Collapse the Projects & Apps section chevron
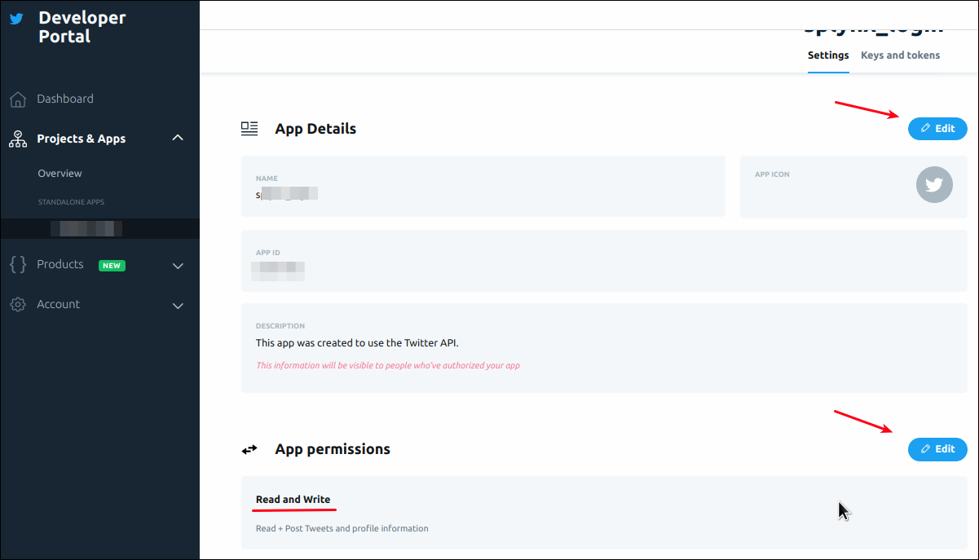The width and height of the screenshot is (979, 560). click(179, 139)
